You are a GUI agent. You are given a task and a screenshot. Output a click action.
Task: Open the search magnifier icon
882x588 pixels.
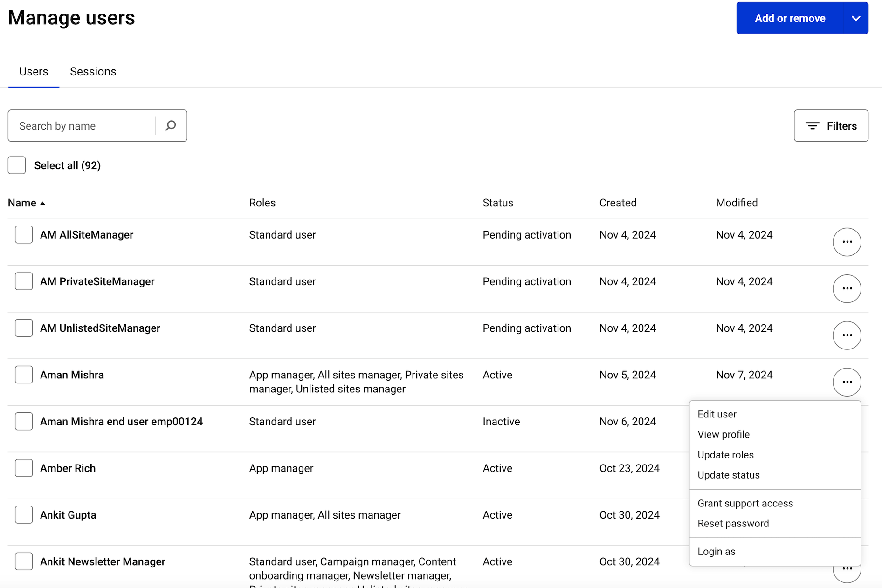coord(171,125)
